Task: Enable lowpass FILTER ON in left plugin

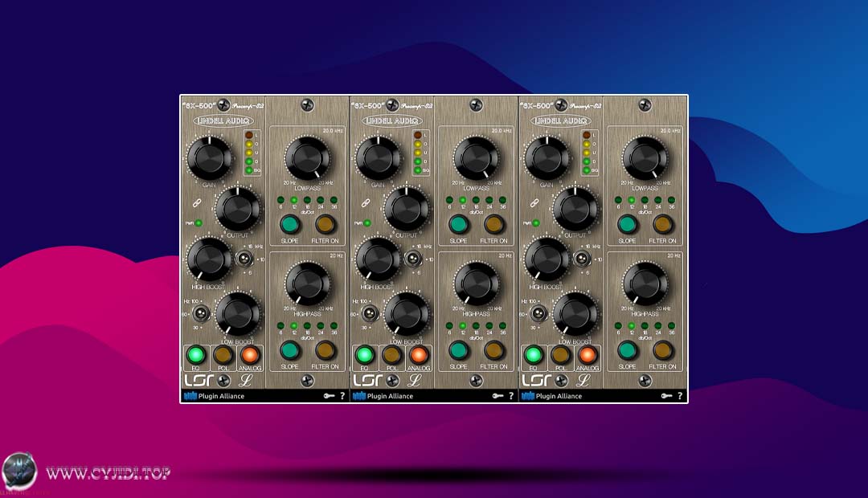Action: tap(325, 224)
